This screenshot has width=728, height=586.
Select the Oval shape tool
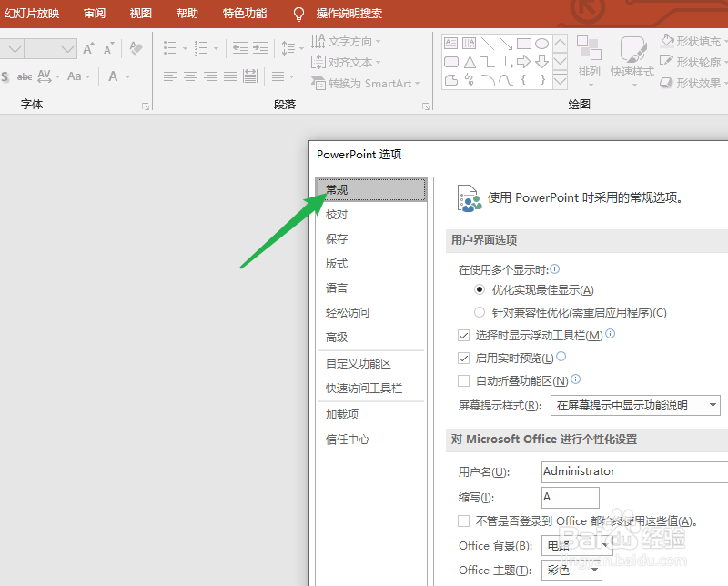click(542, 42)
